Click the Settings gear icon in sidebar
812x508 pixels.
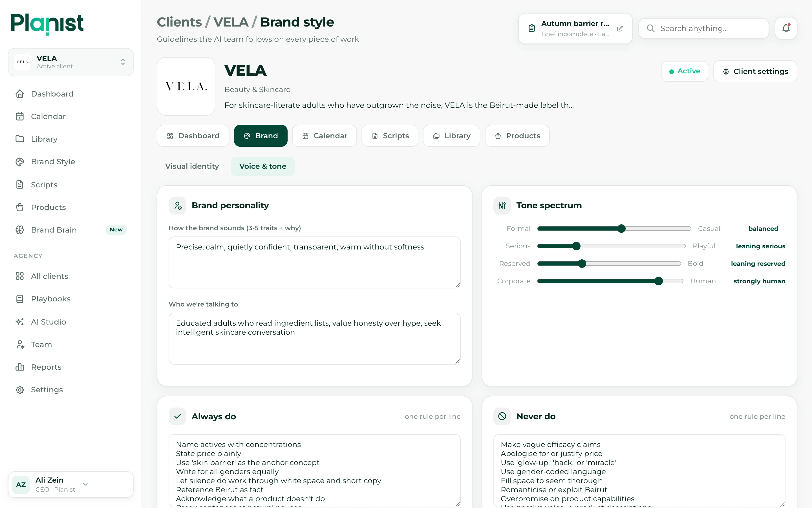pyautogui.click(x=20, y=390)
